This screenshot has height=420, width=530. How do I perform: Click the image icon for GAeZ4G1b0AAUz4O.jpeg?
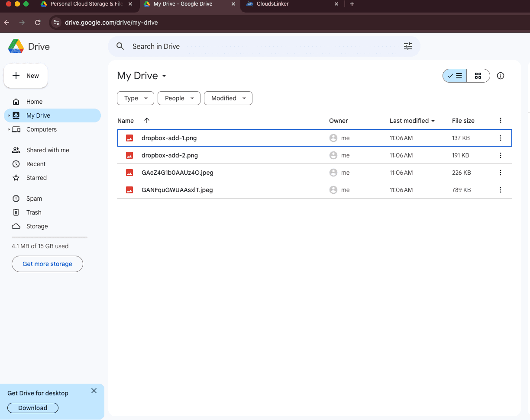[129, 173]
